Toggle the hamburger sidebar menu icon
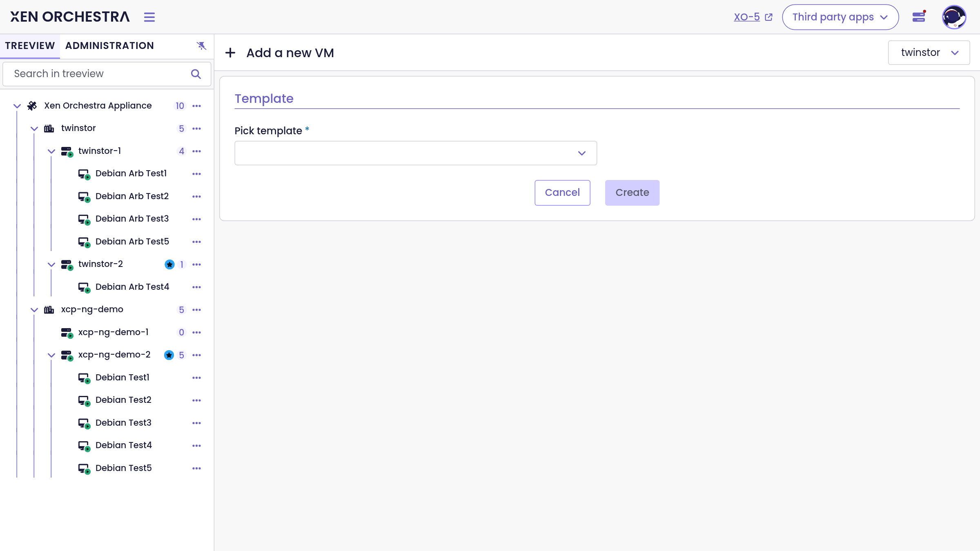The image size is (980, 551). tap(149, 17)
